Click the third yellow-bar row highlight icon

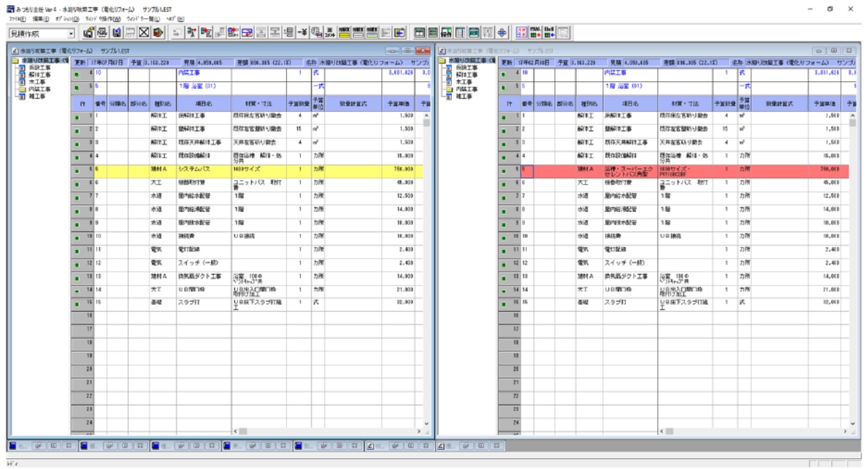[x=372, y=33]
